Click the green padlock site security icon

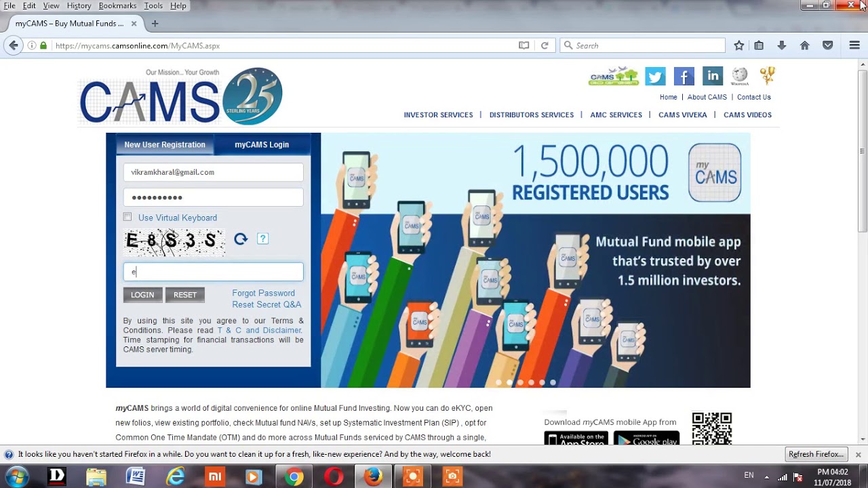click(x=43, y=45)
